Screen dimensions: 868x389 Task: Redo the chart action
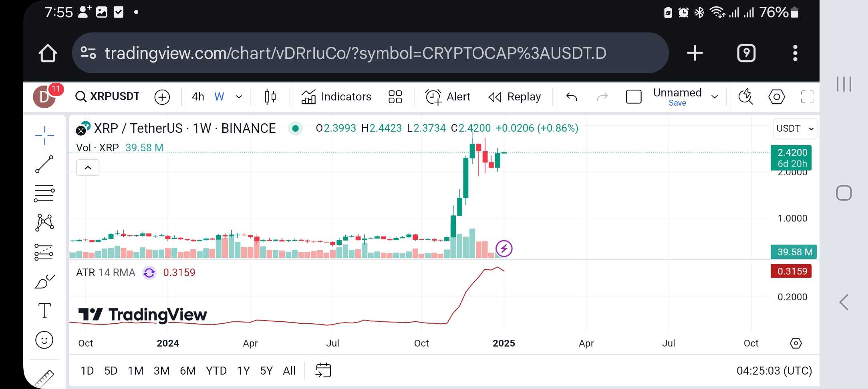(602, 97)
